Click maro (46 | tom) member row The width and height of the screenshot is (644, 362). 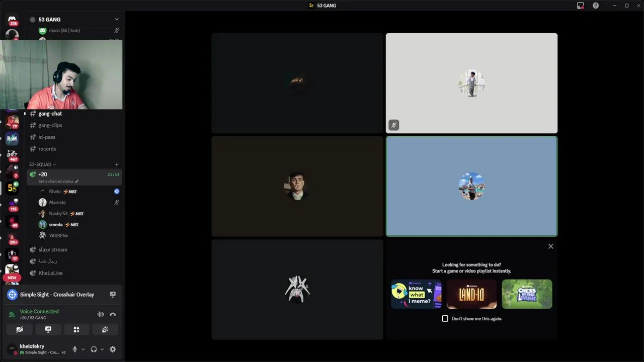(x=79, y=31)
